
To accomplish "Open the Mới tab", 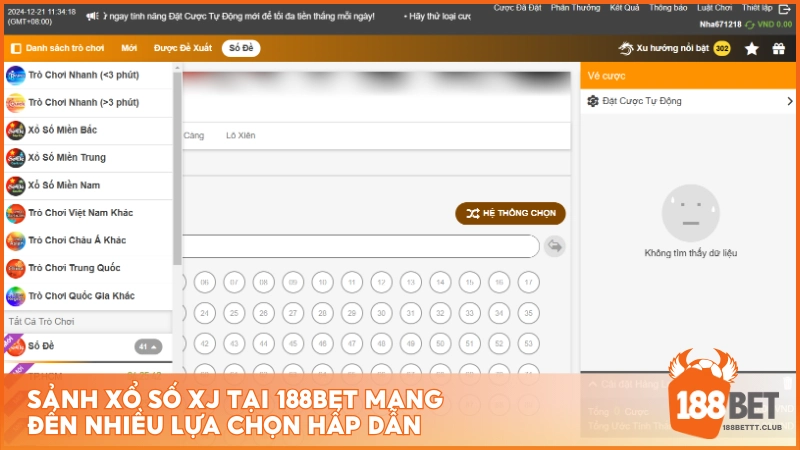I will [129, 48].
